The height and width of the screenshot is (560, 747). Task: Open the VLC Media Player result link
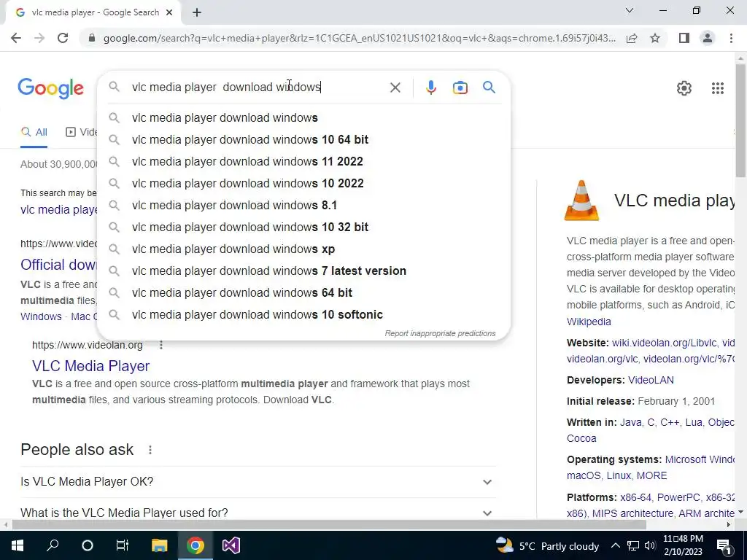tap(91, 366)
